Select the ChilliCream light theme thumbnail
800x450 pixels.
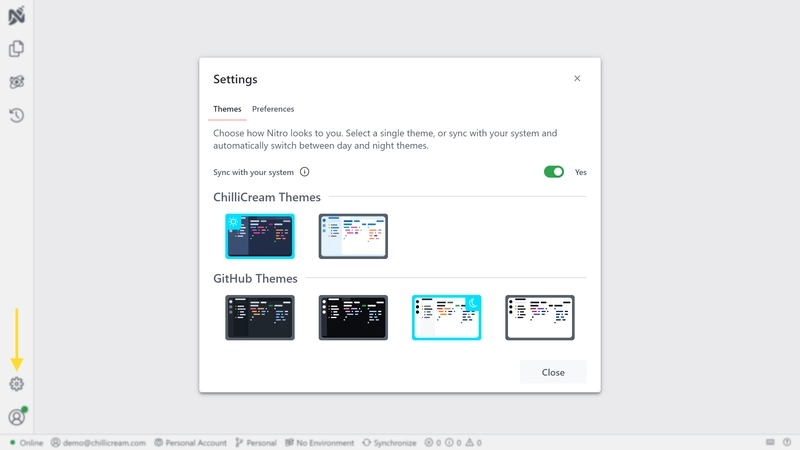click(353, 236)
